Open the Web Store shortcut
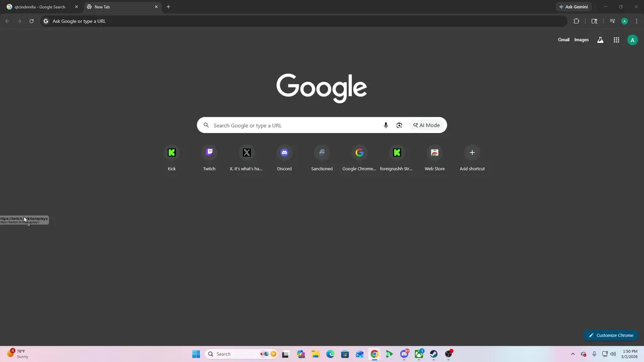The height and width of the screenshot is (362, 644). (435, 158)
